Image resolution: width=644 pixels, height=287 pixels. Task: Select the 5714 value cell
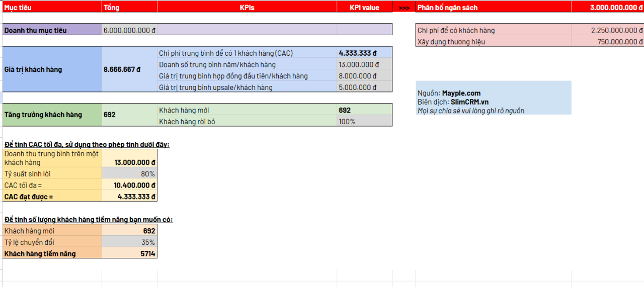click(x=129, y=253)
